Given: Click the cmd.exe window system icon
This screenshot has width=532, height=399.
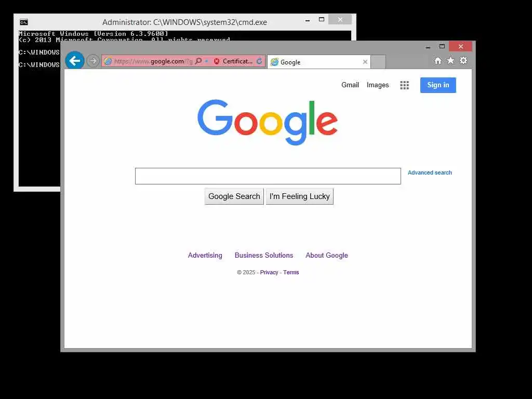Looking at the screenshot, I should [x=24, y=22].
